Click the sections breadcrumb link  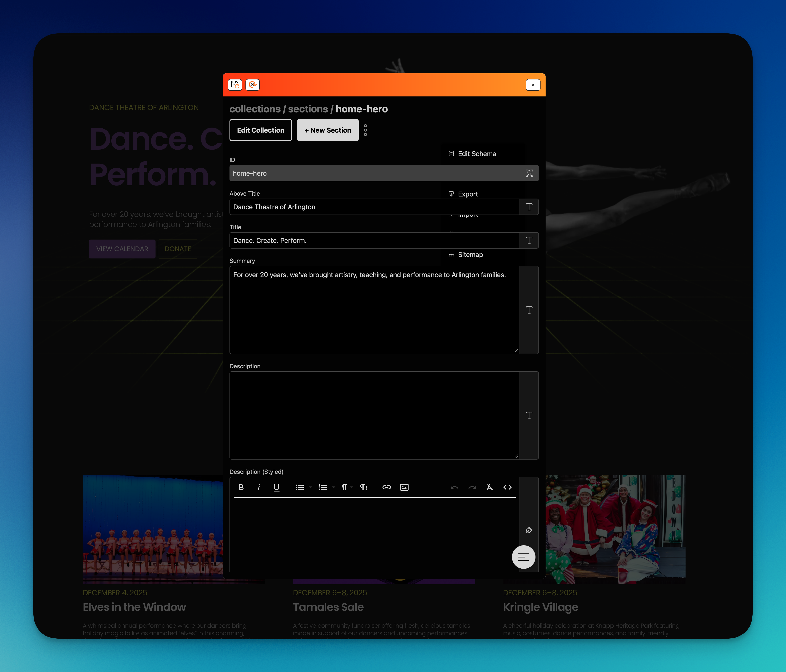(x=308, y=109)
